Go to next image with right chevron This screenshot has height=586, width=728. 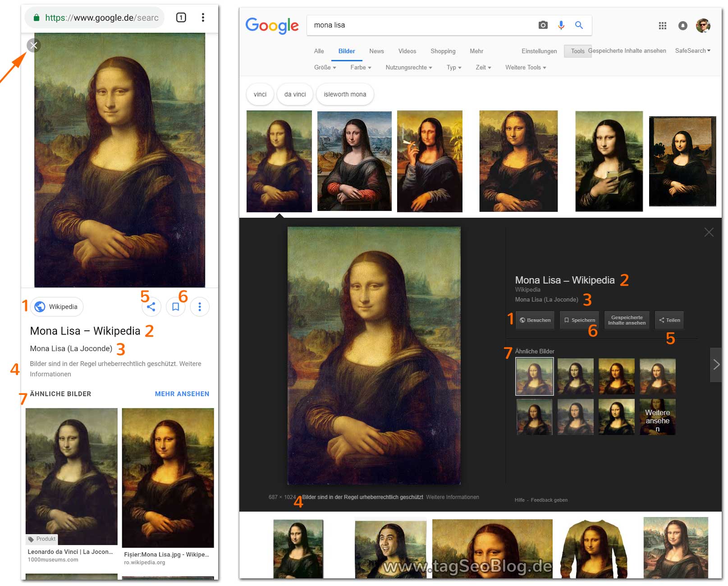point(716,365)
